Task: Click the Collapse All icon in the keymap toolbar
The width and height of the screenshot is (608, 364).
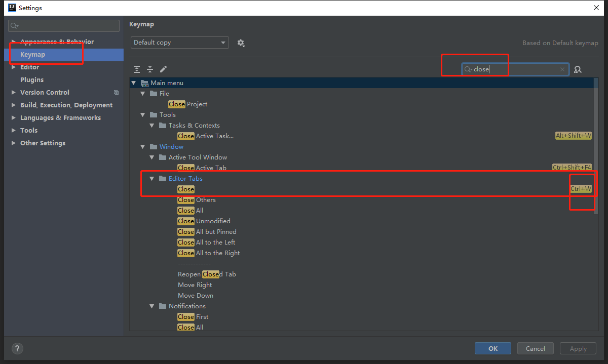Action: click(149, 69)
